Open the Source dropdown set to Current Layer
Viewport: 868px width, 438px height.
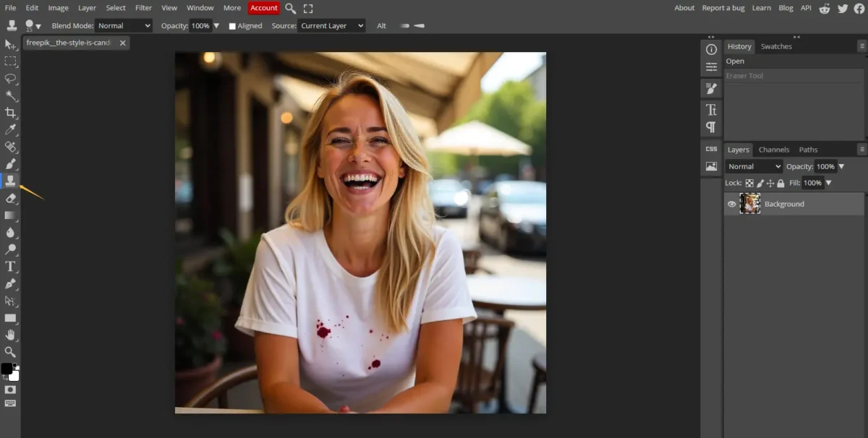coord(332,26)
